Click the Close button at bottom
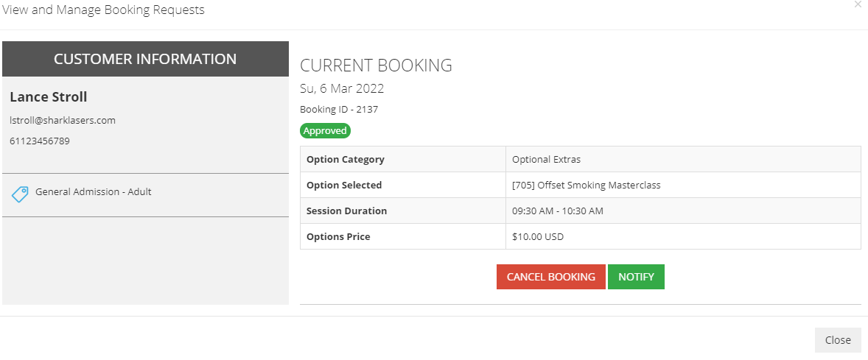This screenshot has height=360, width=868. [838, 340]
